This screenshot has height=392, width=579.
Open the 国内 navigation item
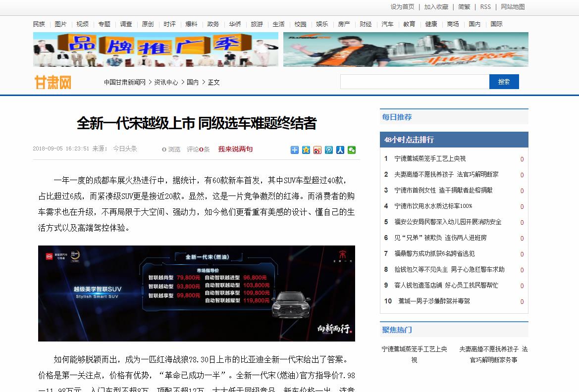[x=474, y=24]
